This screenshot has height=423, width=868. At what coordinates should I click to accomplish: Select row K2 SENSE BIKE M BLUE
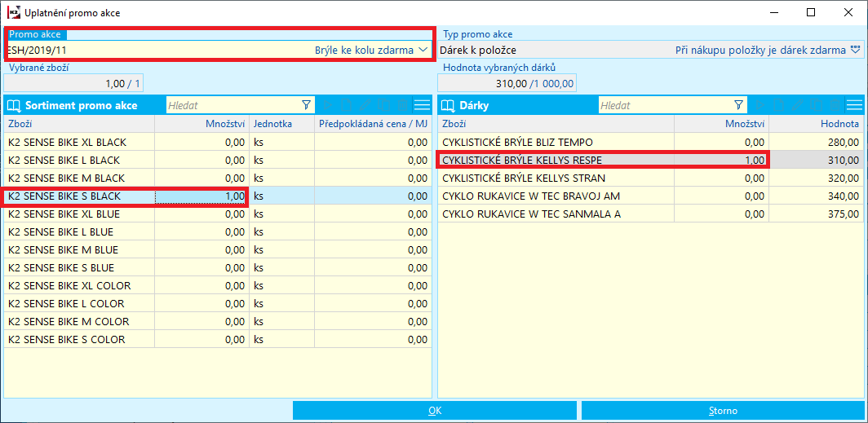(218, 249)
